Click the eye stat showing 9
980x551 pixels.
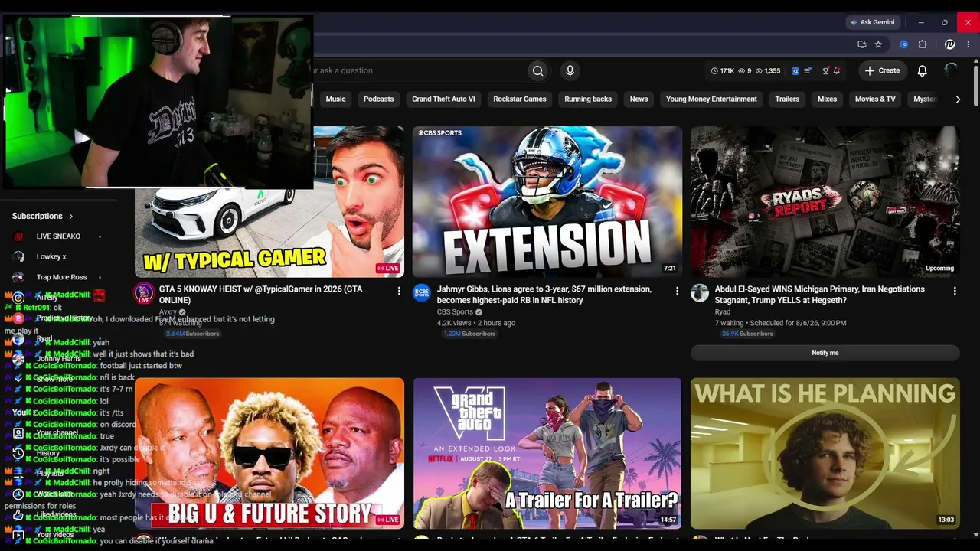[x=745, y=71]
